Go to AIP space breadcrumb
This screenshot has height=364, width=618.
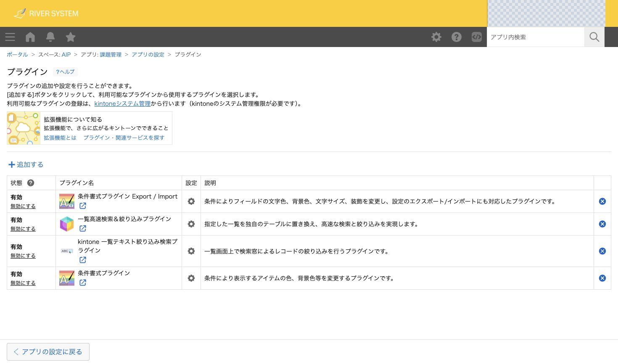tap(66, 55)
